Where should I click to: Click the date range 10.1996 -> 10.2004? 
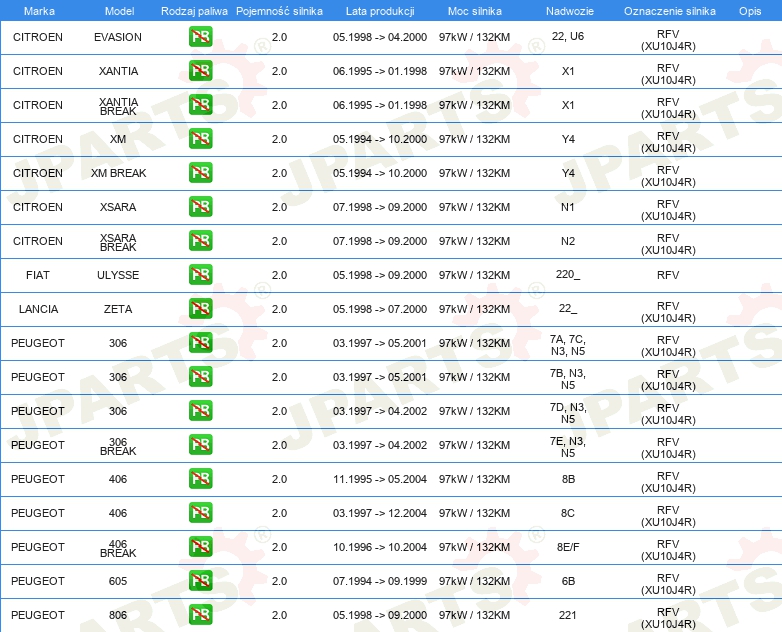coord(380,547)
